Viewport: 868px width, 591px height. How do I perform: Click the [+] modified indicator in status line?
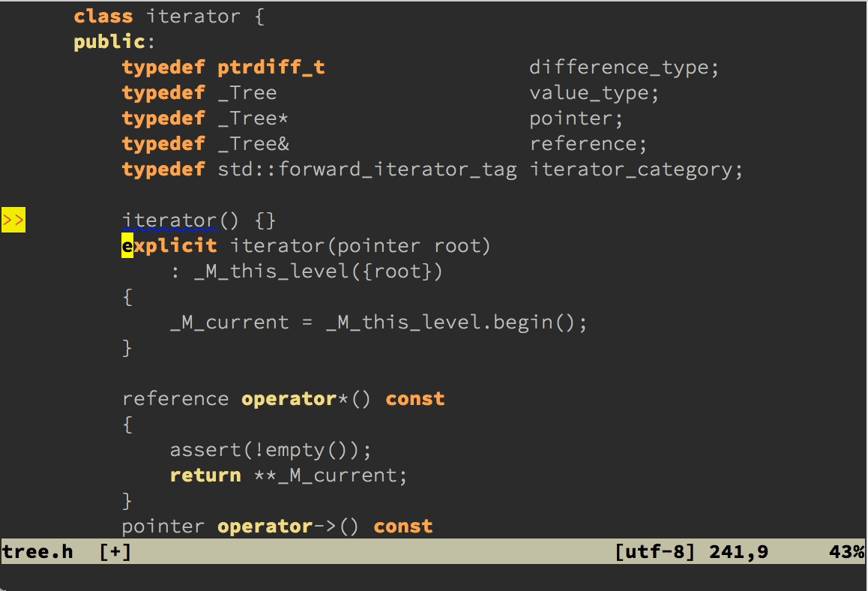(115, 552)
